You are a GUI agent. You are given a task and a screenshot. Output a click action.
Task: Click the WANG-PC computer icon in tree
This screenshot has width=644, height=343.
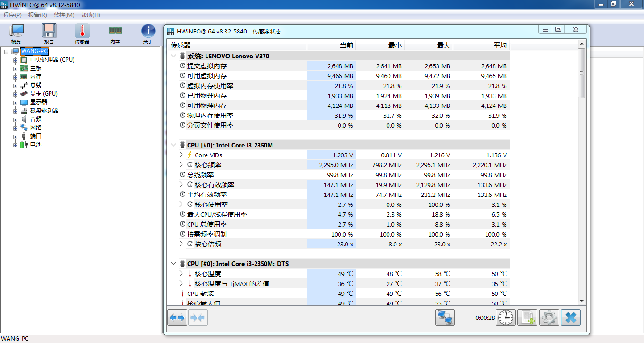point(16,51)
